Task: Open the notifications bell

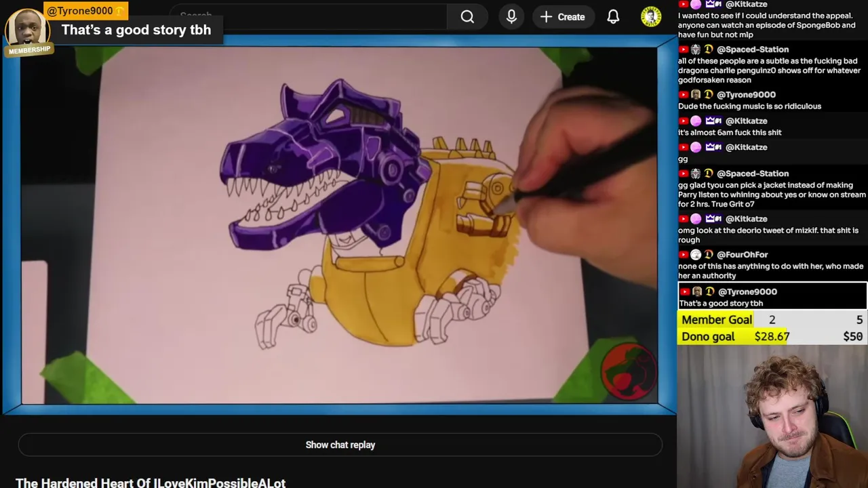Action: click(613, 17)
